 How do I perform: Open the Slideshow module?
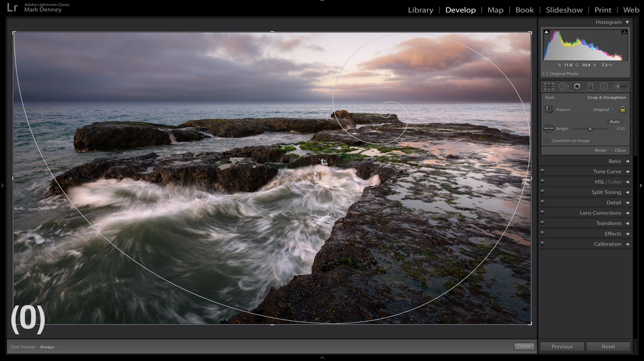point(564,10)
